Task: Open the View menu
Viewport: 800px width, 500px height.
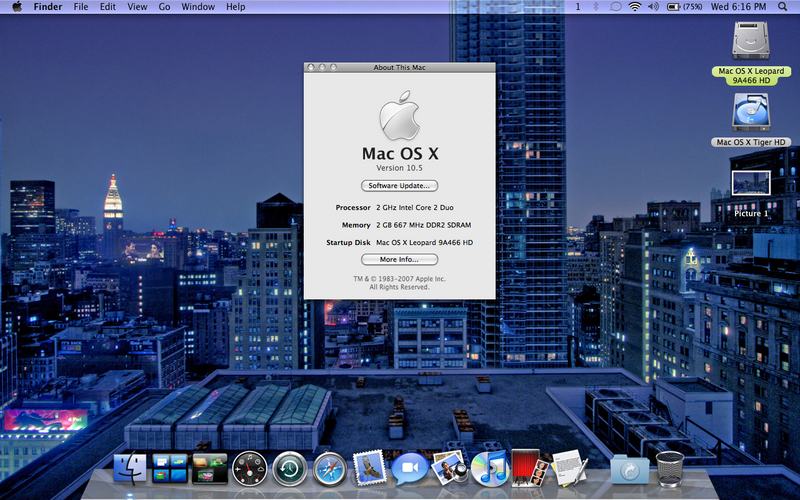Action: (x=137, y=7)
